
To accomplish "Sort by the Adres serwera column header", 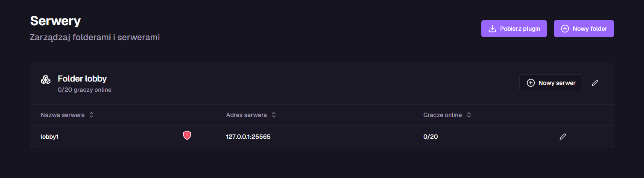I will coord(246,115).
